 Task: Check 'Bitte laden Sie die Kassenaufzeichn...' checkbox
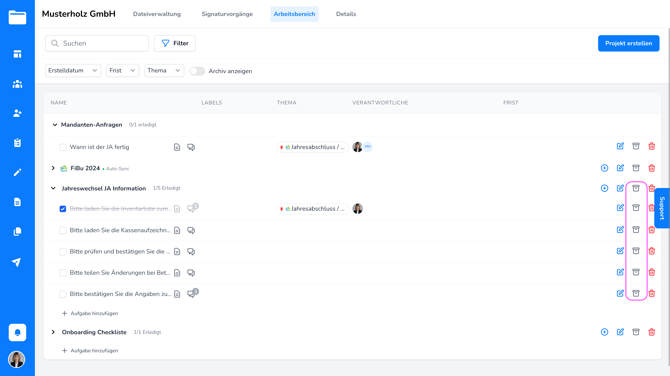point(63,230)
